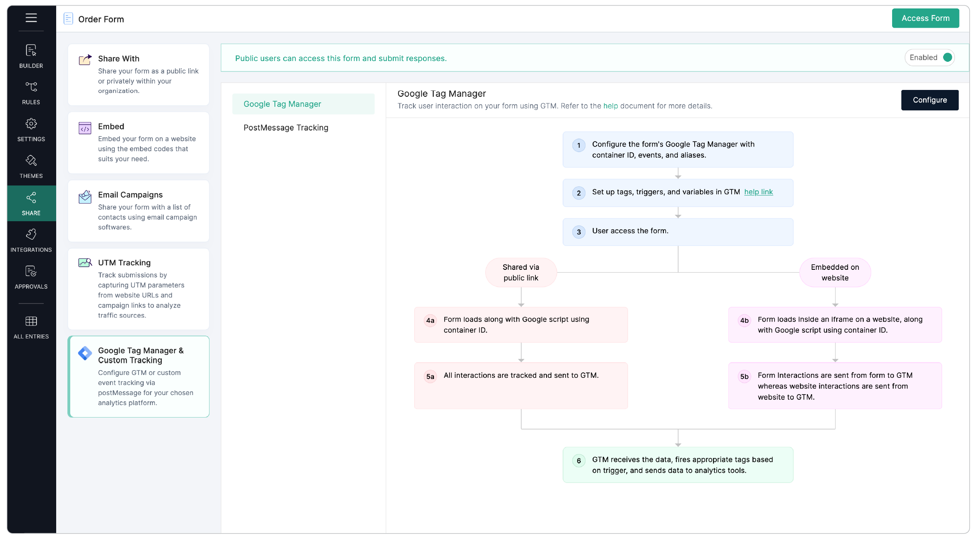Viewport: 980px width, 546px height.
Task: Go to the Approvals section
Action: tap(31, 277)
